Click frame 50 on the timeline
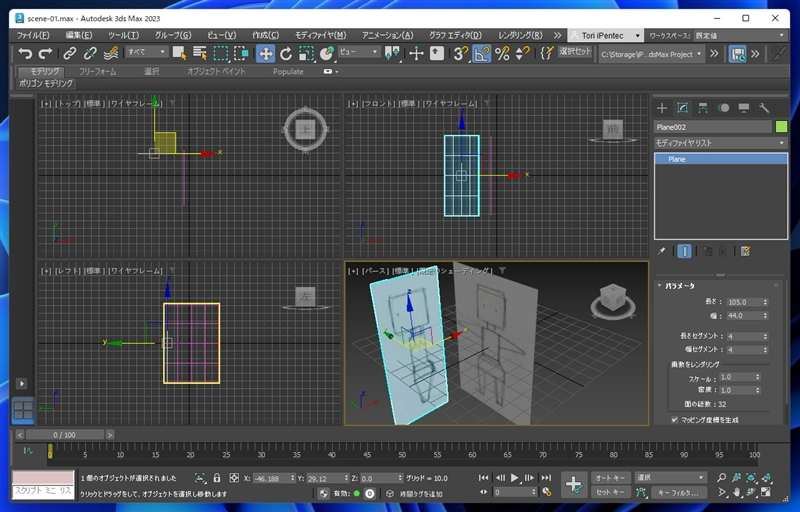Image resolution: width=800 pixels, height=512 pixels. (402, 453)
